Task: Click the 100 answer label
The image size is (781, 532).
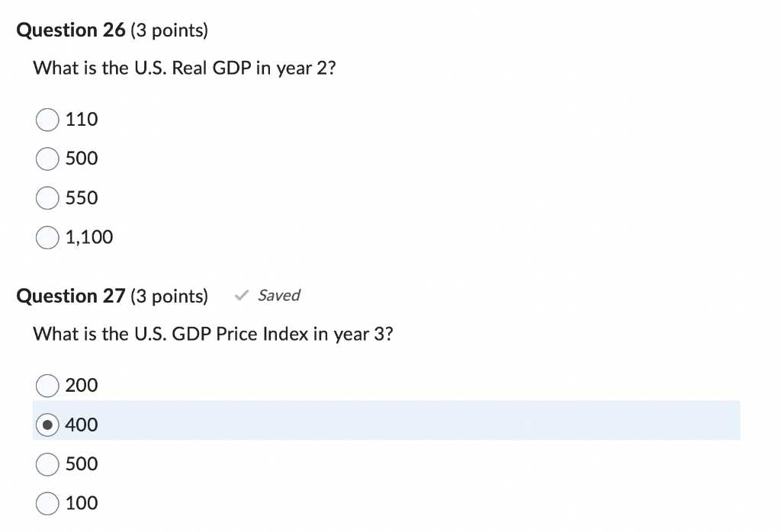Action: pyautogui.click(x=81, y=503)
